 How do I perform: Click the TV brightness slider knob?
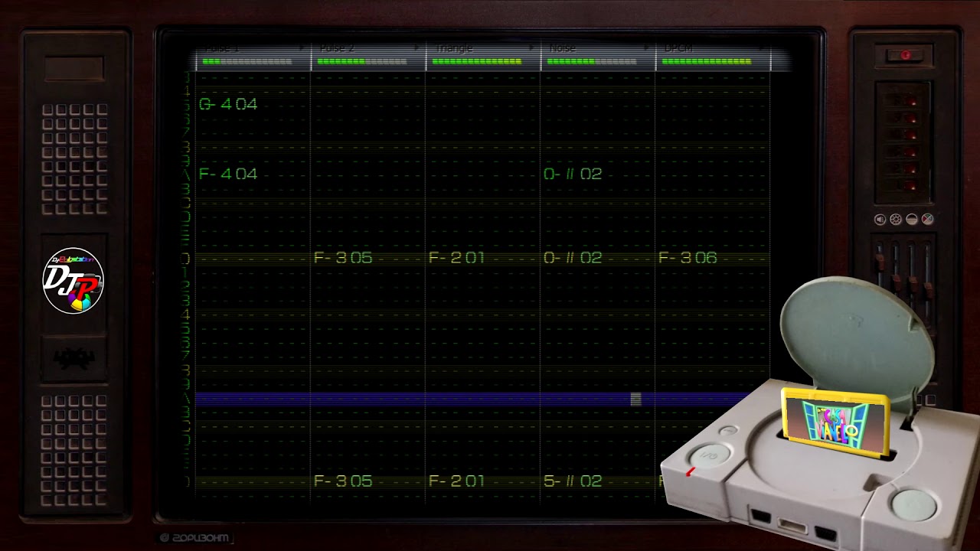(x=897, y=282)
